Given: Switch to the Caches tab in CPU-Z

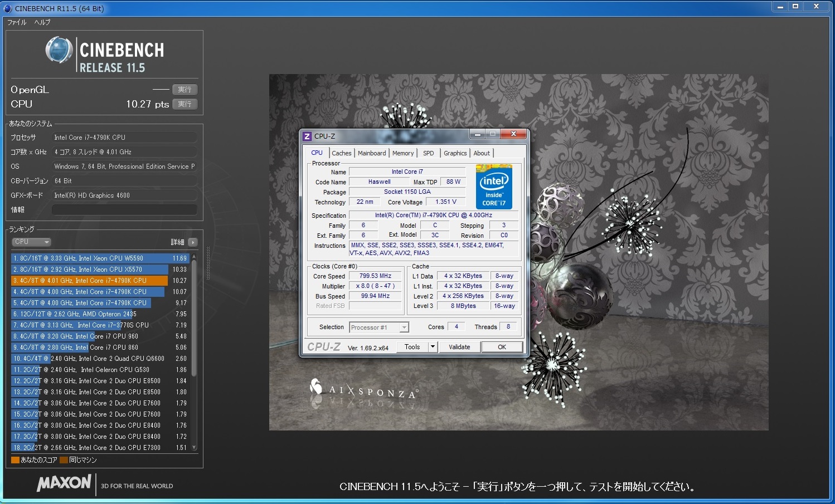Looking at the screenshot, I should coord(342,153).
